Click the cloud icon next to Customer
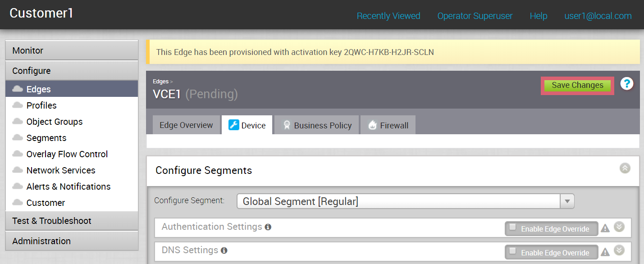This screenshot has width=644, height=264. pos(18,203)
